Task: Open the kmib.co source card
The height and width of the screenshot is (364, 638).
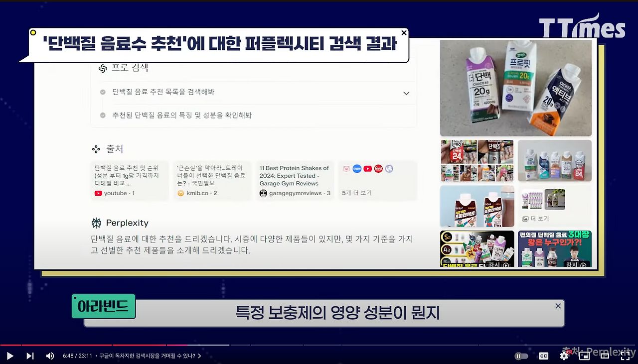Action: [212, 180]
